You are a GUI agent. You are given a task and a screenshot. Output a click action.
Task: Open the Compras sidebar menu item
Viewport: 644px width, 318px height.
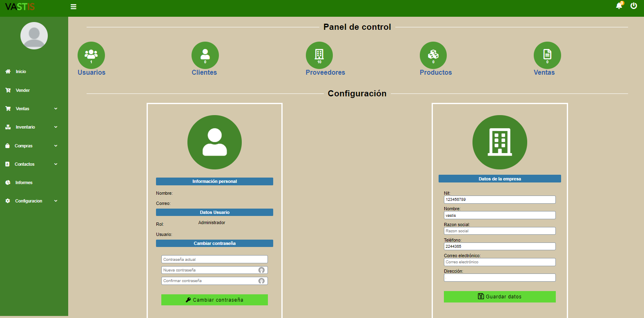24,146
